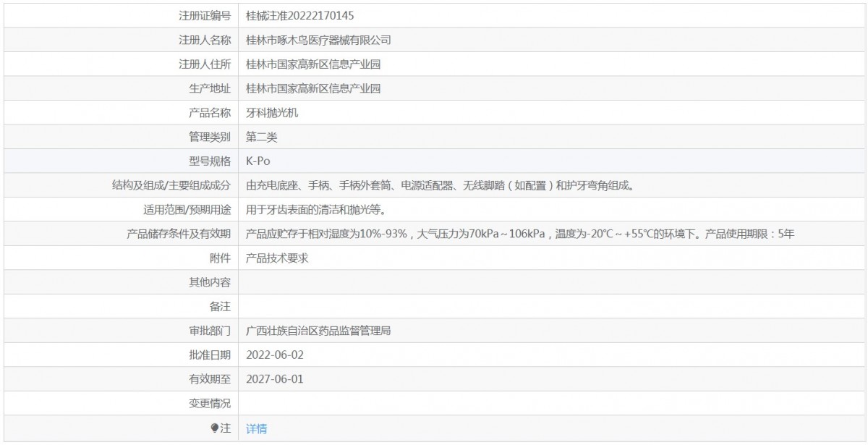Viewport: 868px width, 445px height.
Task: Click the 型号规格 label
Action: coord(210,161)
